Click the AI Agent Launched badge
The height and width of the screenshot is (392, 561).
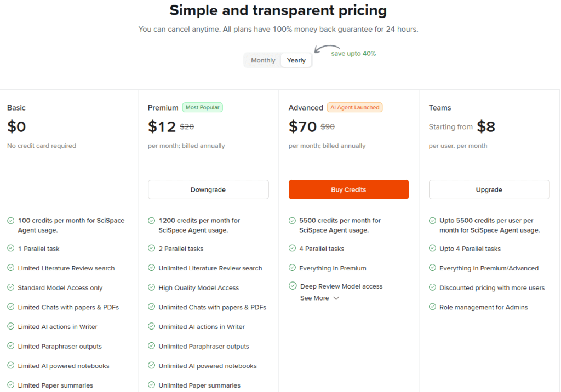[354, 108]
